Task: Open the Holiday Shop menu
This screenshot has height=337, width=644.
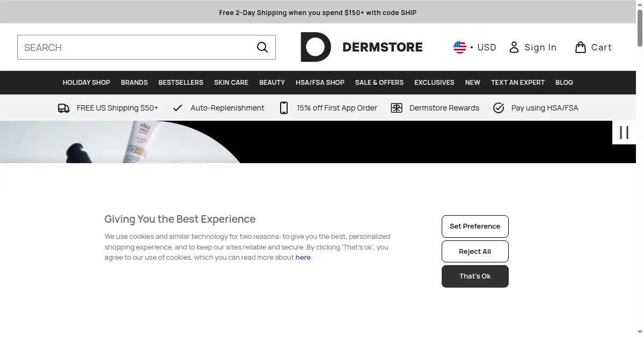Action: pyautogui.click(x=86, y=83)
